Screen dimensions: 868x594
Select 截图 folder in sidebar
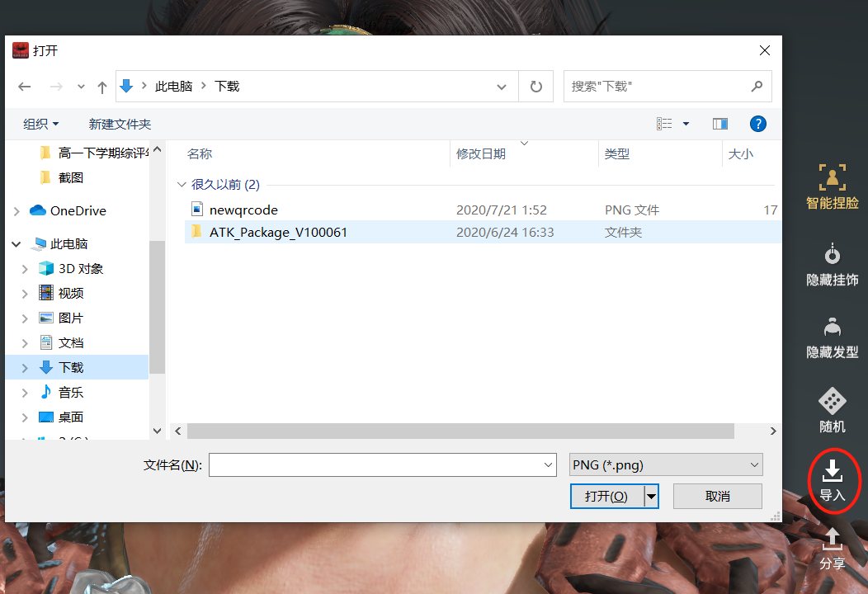click(x=70, y=177)
